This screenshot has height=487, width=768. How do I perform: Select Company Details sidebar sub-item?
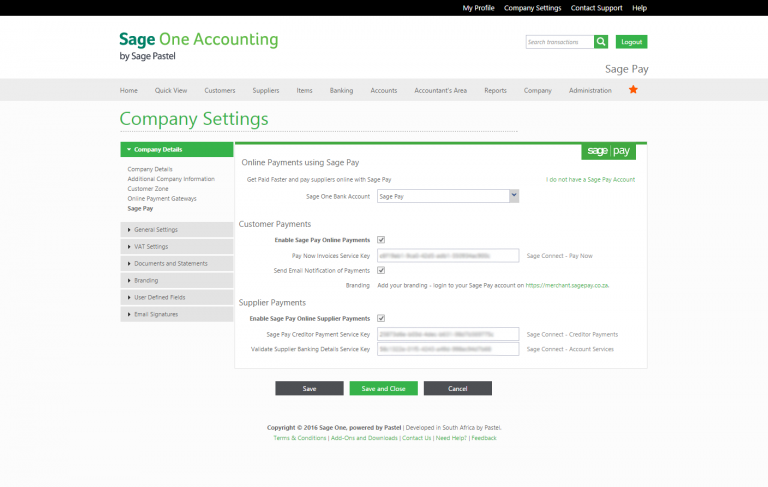150,169
